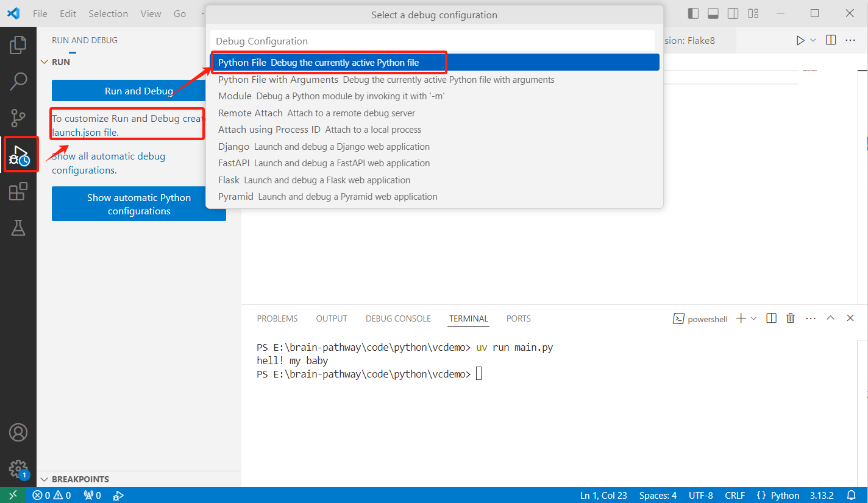Click Show all automatic debug configurations link
Viewport: 868px width, 503px height.
[x=108, y=163]
